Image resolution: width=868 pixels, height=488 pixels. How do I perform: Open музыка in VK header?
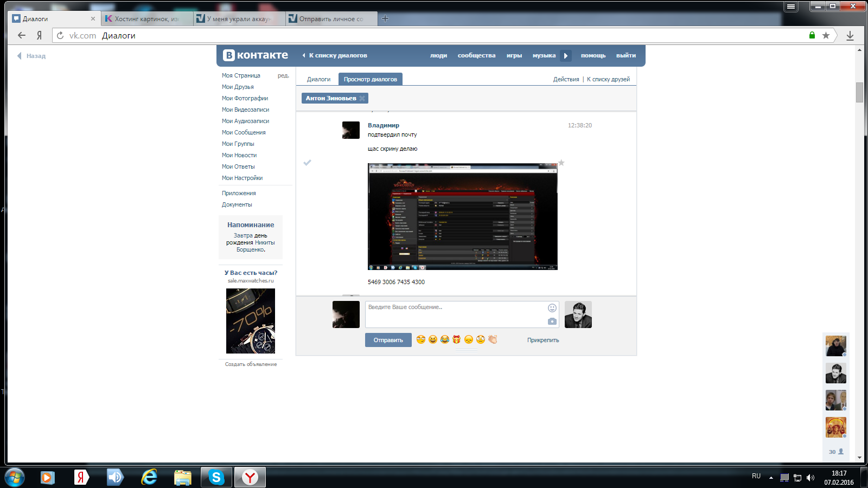544,55
